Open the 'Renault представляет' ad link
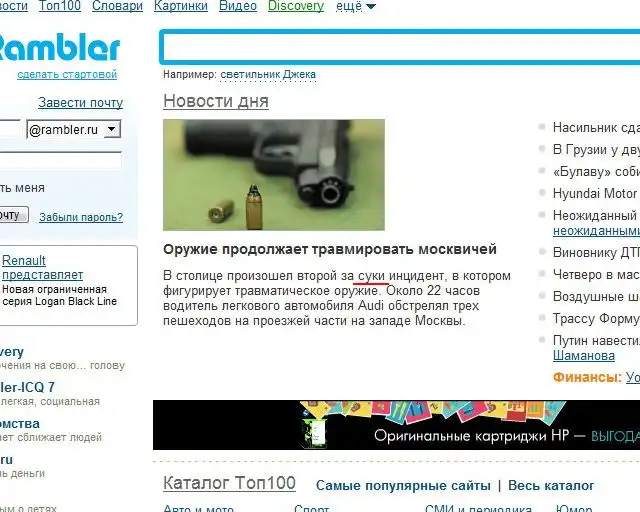 pyautogui.click(x=42, y=268)
